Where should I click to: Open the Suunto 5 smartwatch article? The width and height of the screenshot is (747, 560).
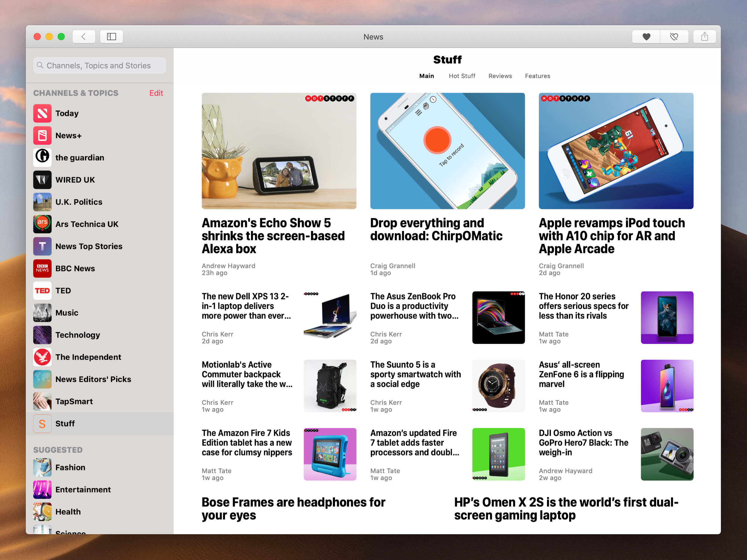pos(415,374)
